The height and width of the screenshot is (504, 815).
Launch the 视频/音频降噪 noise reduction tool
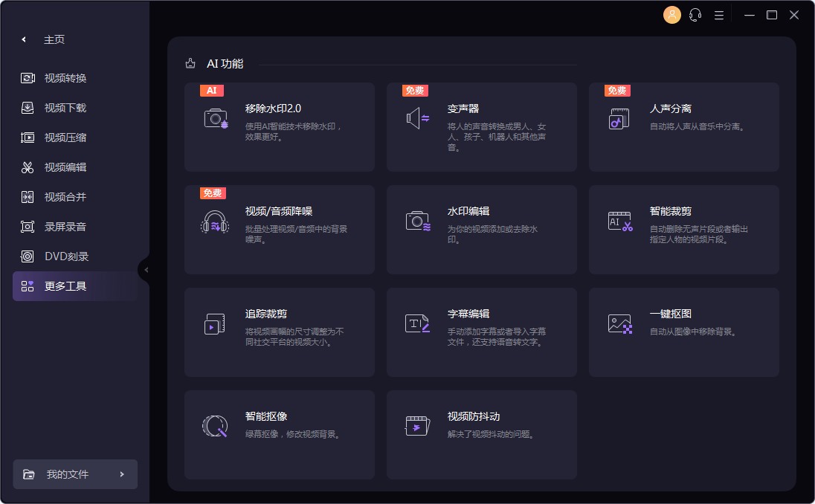tap(279, 229)
